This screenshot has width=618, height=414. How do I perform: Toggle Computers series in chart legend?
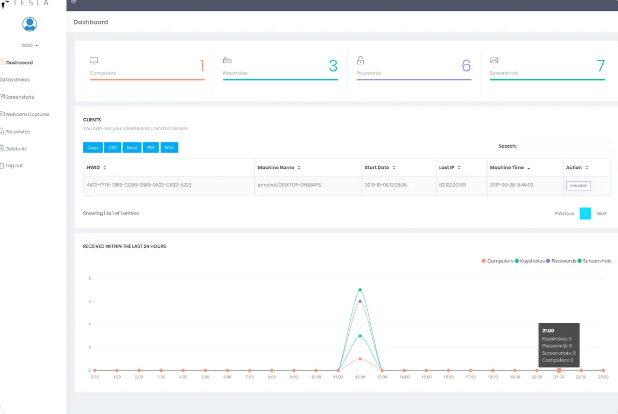pyautogui.click(x=498, y=260)
